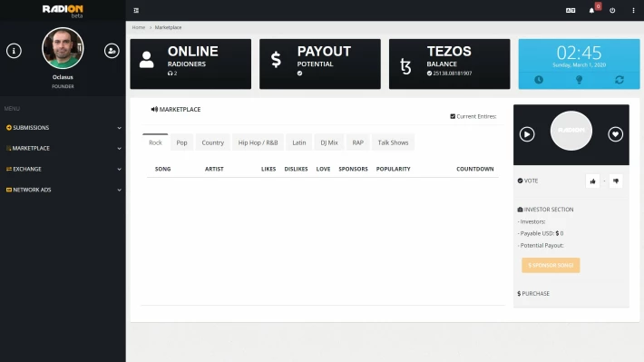644x362 pixels.
Task: Click the power logout icon
Action: pos(612,10)
